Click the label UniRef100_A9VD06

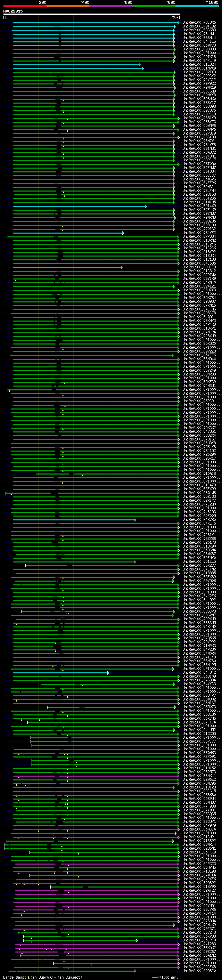[x=199, y=581]
